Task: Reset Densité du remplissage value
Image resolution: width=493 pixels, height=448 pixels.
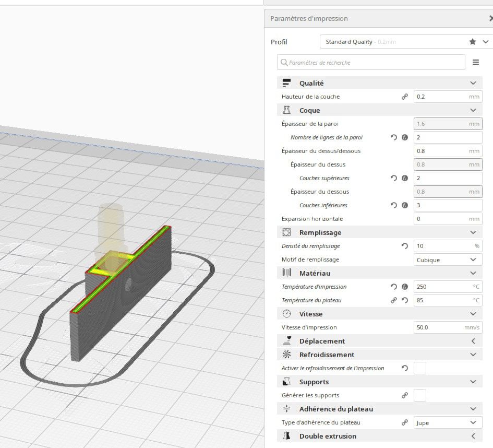Action: coord(405,246)
